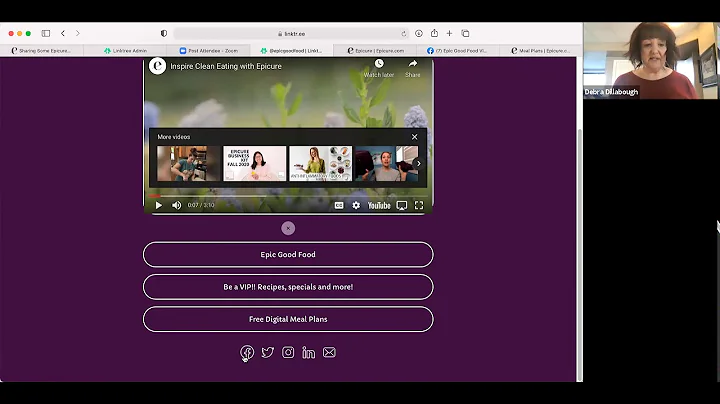The width and height of the screenshot is (720, 404).
Task: Mute the video volume speaker
Action: click(176, 205)
